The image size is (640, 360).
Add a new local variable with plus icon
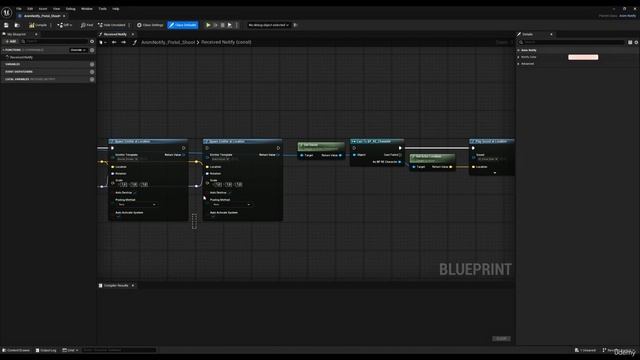pyautogui.click(x=92, y=79)
